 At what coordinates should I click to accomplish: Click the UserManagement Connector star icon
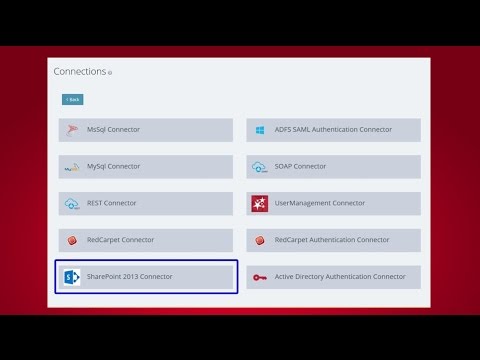click(x=260, y=204)
